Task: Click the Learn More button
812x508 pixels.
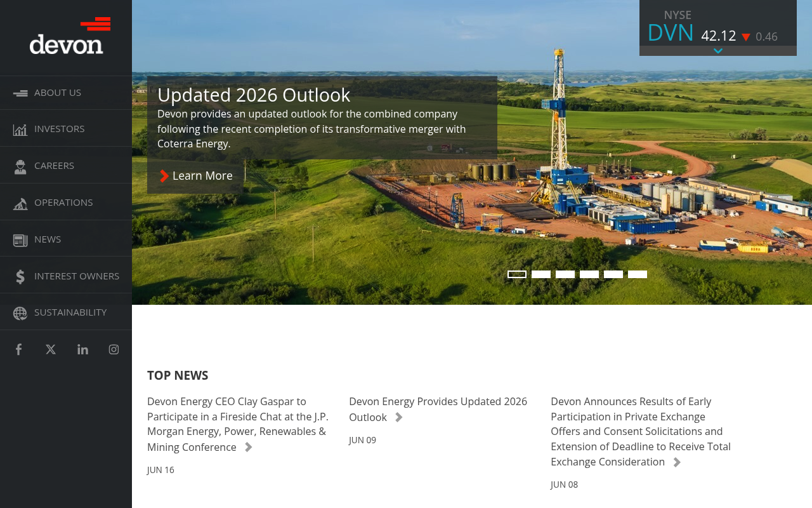Action: pos(195,176)
